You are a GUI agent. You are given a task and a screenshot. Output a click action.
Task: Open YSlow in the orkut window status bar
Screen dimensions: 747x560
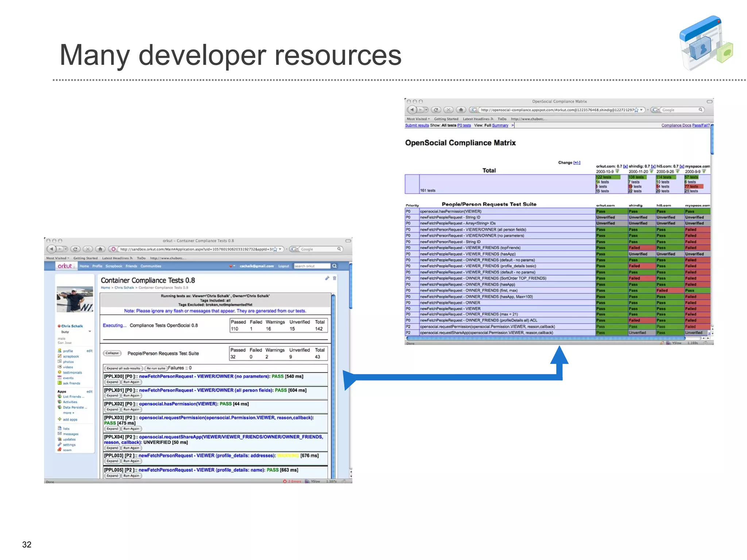tap(313, 481)
